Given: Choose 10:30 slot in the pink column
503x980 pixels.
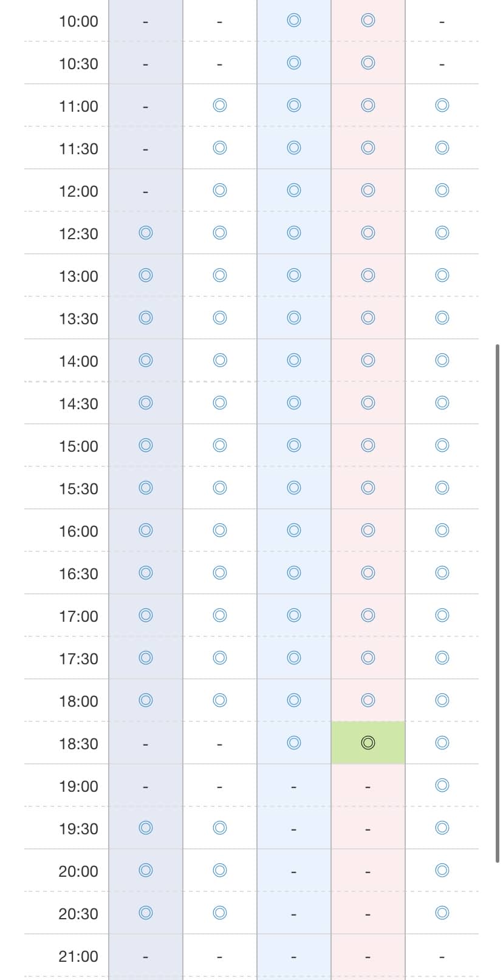Looking at the screenshot, I should pyautogui.click(x=368, y=63).
